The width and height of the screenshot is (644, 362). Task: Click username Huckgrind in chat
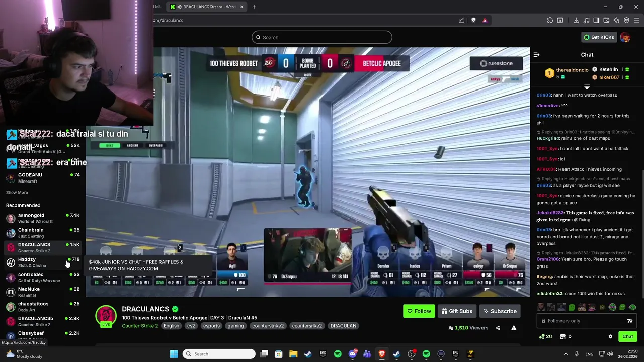click(x=548, y=138)
